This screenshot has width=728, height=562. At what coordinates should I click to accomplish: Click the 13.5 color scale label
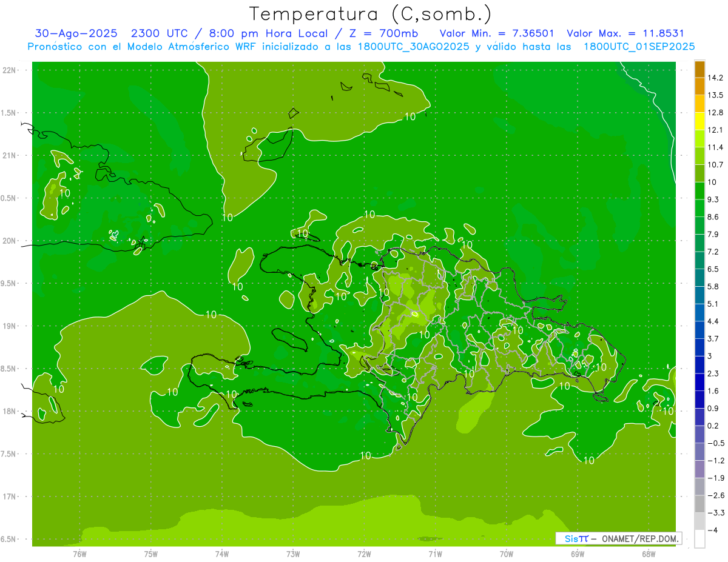(x=715, y=95)
